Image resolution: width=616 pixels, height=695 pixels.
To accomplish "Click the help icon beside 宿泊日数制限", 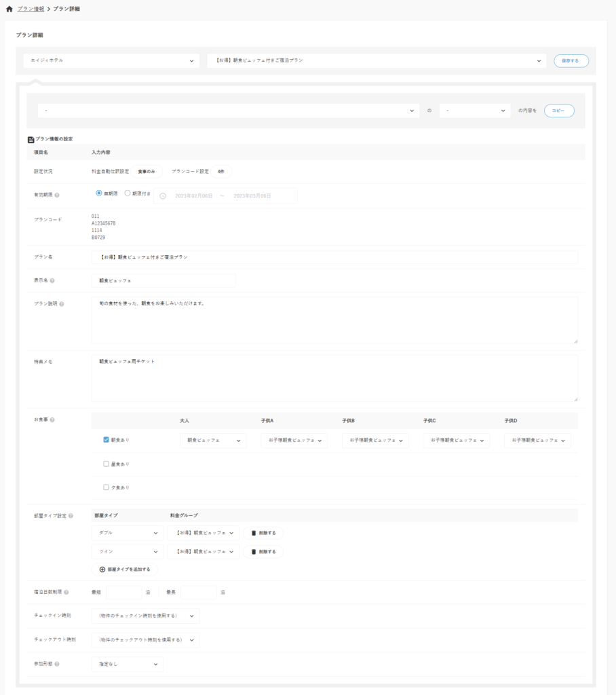I will [x=66, y=592].
